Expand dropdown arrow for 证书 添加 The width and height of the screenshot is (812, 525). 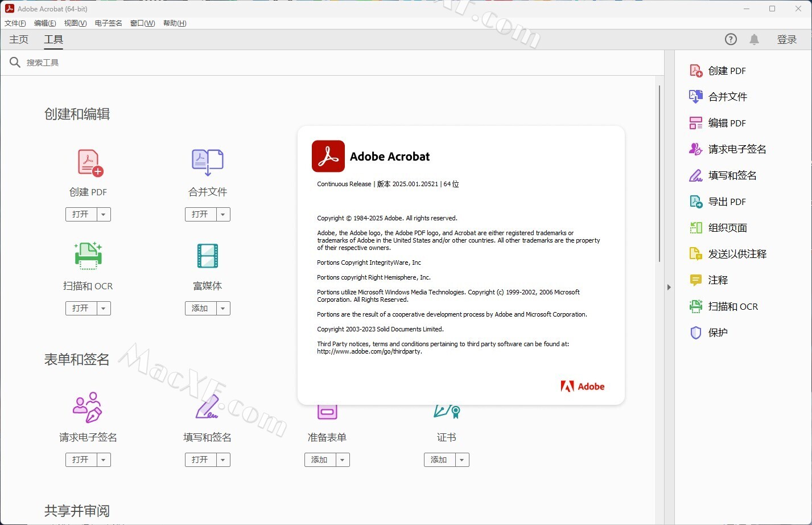pyautogui.click(x=462, y=460)
